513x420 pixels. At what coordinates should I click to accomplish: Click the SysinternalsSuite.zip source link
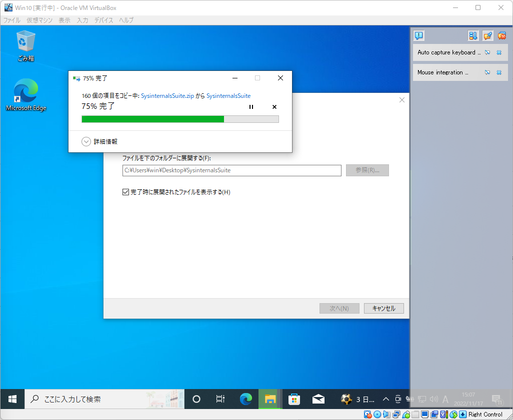[x=167, y=96]
